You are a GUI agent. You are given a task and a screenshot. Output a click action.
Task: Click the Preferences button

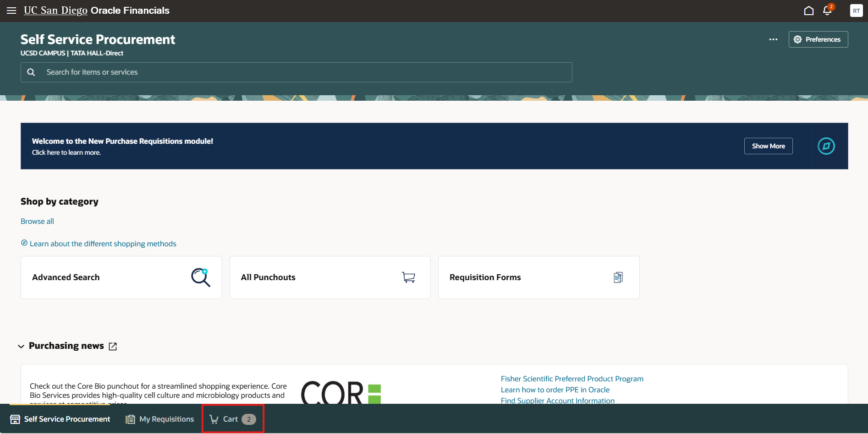coord(818,39)
